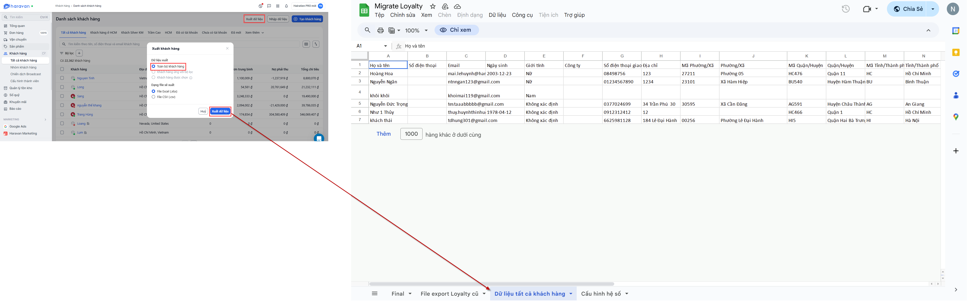Tick checkbox for customer Nguyen Tinh

tap(62, 78)
